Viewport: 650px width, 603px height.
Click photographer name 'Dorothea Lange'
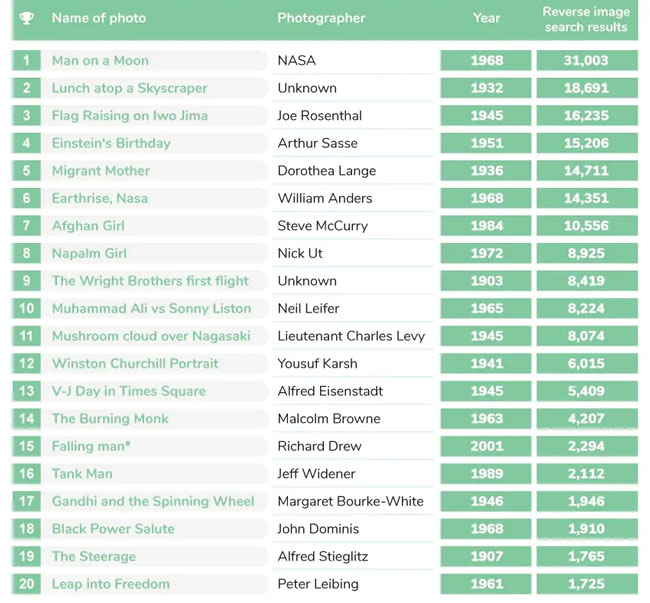pyautogui.click(x=326, y=171)
